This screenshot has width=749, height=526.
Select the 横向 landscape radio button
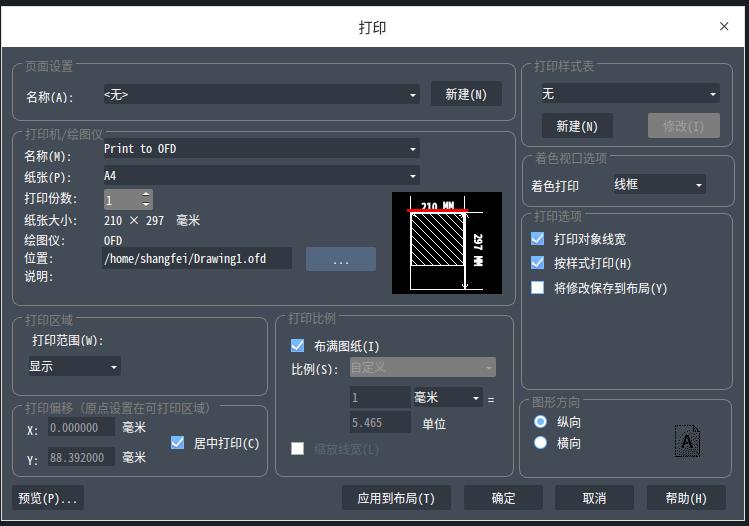coord(540,443)
